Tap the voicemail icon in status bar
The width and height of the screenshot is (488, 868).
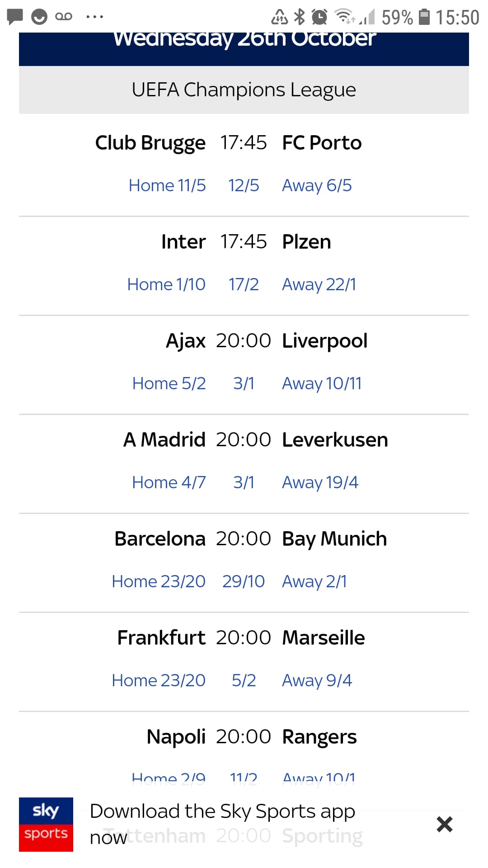tap(63, 17)
